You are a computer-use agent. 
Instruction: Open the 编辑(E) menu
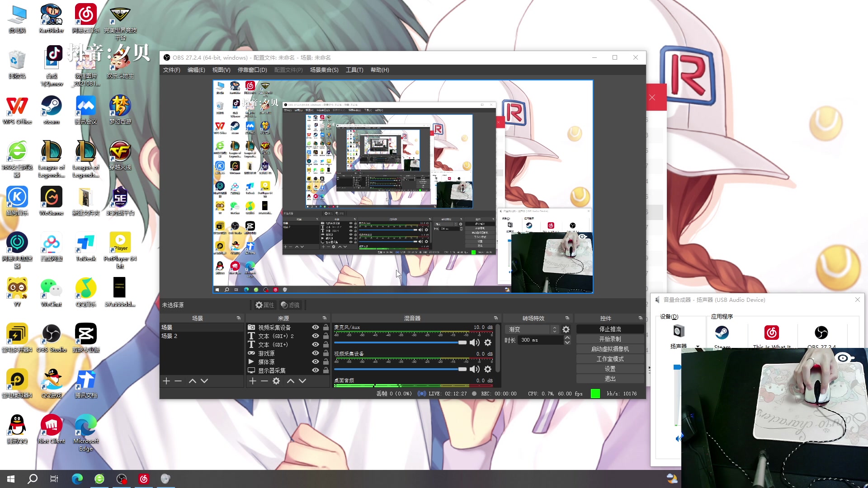tap(196, 70)
